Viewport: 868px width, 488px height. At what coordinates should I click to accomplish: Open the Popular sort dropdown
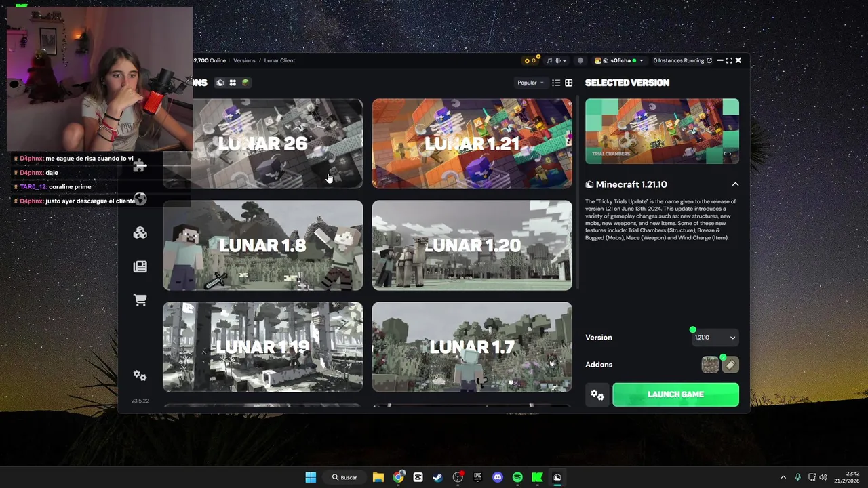(531, 83)
